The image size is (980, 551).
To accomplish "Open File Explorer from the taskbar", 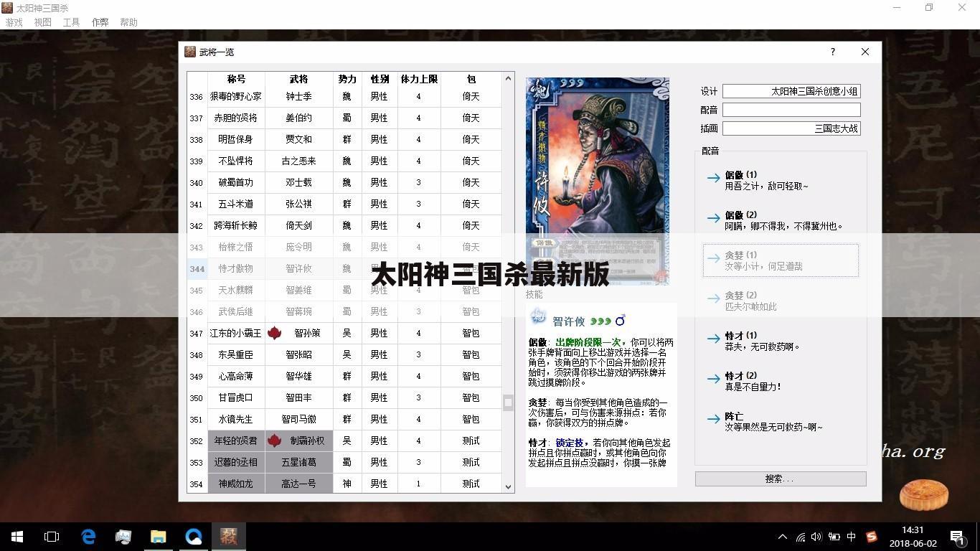I will 158,536.
